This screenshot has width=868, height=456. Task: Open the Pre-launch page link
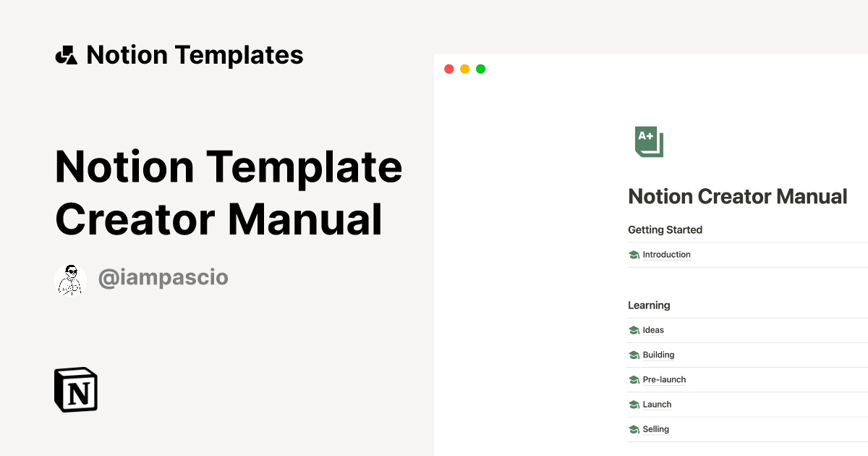coord(663,379)
